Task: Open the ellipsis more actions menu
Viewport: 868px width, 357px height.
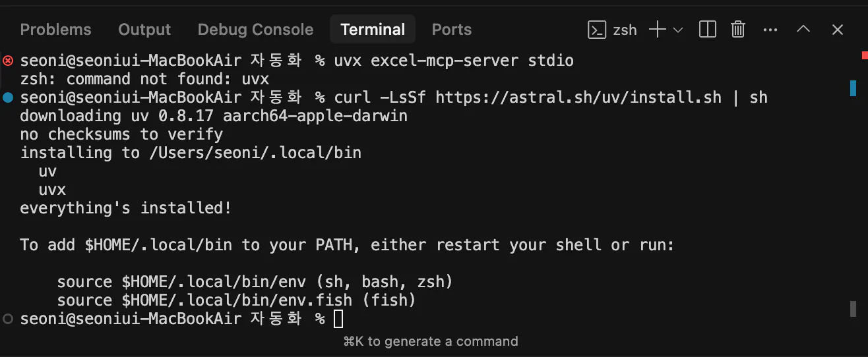Action: click(x=770, y=30)
